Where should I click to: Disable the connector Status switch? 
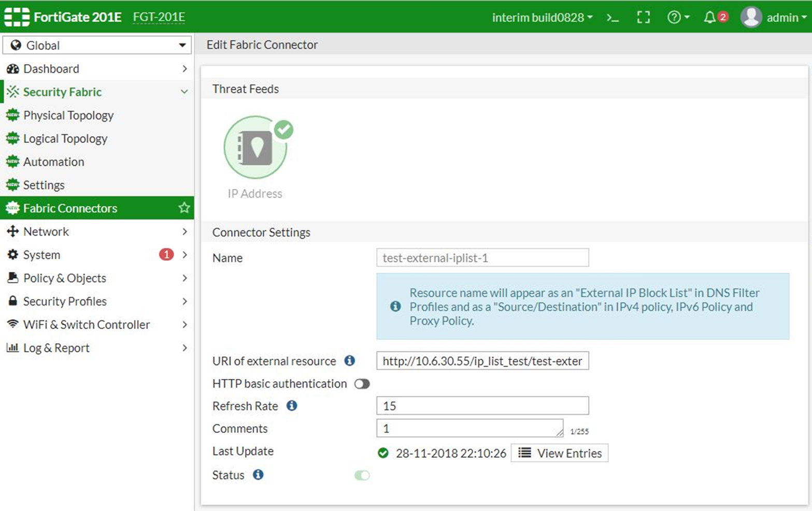tap(362, 475)
